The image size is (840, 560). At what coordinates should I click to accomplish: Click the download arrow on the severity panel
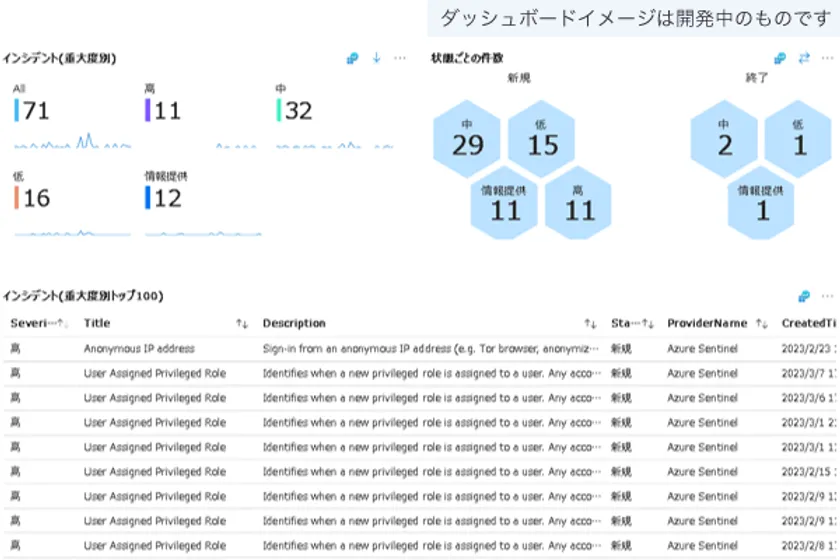coord(377,59)
